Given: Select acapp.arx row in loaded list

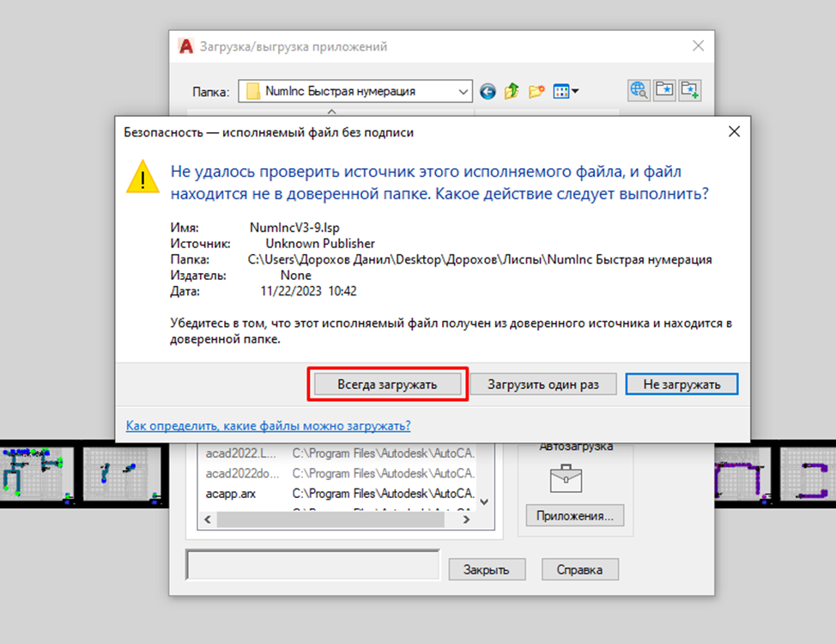Looking at the screenshot, I should 340,494.
